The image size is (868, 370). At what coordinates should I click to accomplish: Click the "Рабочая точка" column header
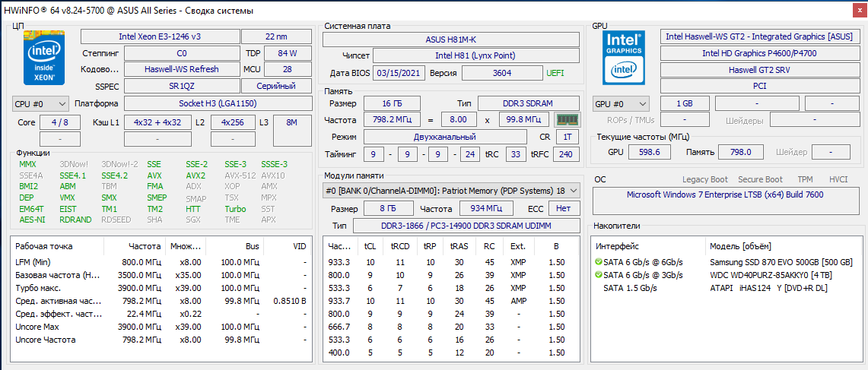point(44,246)
